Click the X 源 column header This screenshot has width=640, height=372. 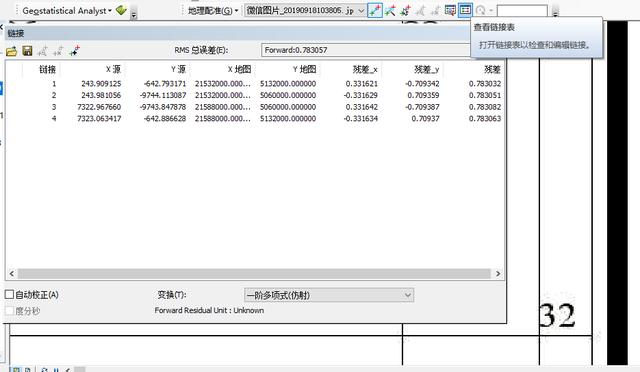(92, 69)
